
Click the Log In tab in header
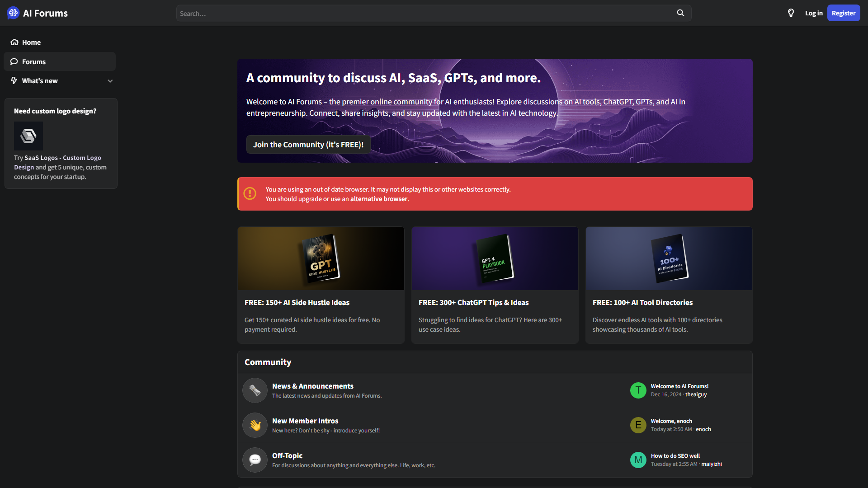tap(812, 13)
